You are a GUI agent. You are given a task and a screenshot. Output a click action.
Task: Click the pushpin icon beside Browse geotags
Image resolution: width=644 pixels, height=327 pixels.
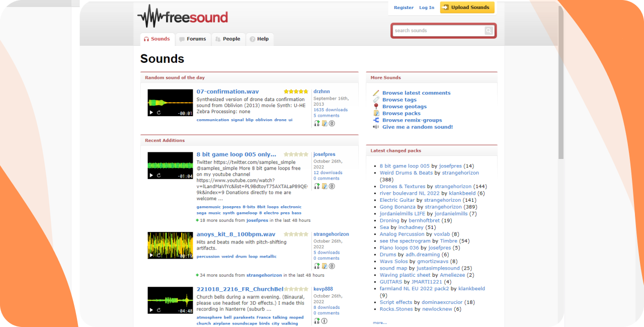(376, 107)
